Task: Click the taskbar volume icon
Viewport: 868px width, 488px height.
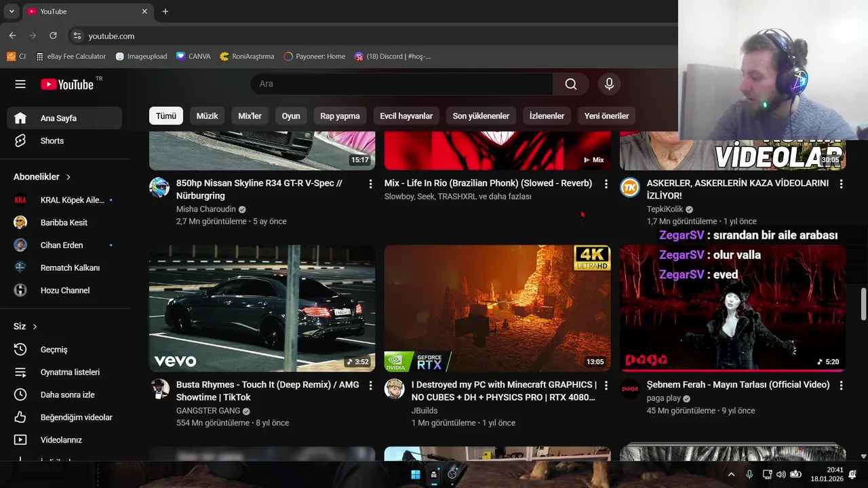Action: (x=781, y=474)
